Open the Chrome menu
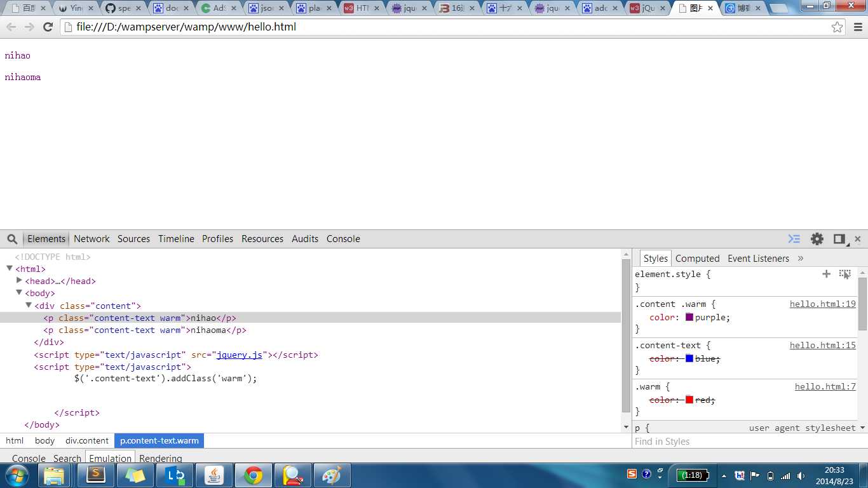Screen dimensions: 868x488 (x=858, y=27)
